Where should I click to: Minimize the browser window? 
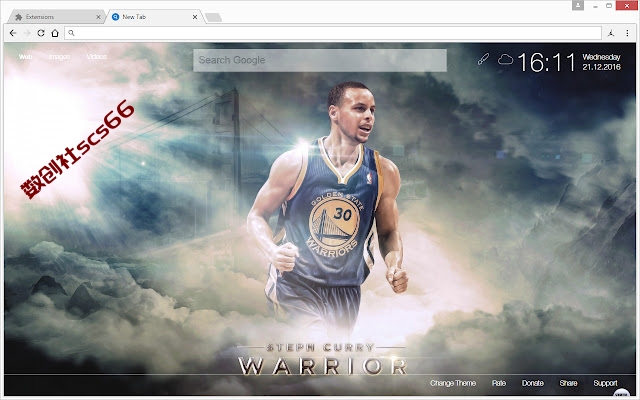coord(596,6)
